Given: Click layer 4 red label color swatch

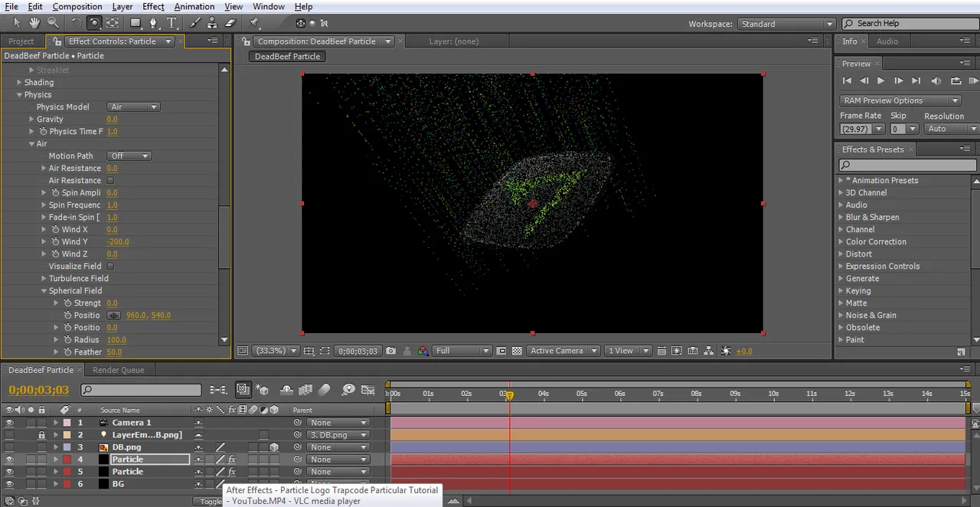Looking at the screenshot, I should coord(67,460).
